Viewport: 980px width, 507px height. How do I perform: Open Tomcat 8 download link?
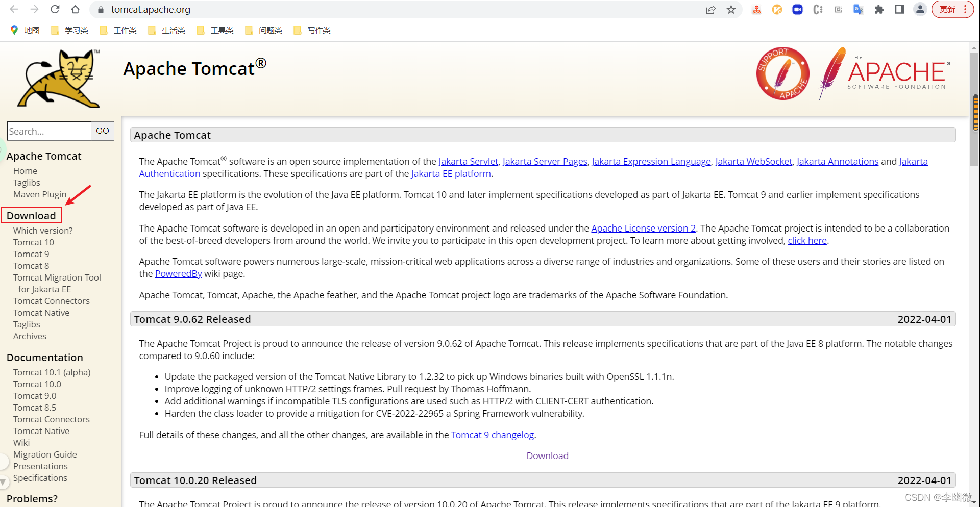click(x=31, y=266)
